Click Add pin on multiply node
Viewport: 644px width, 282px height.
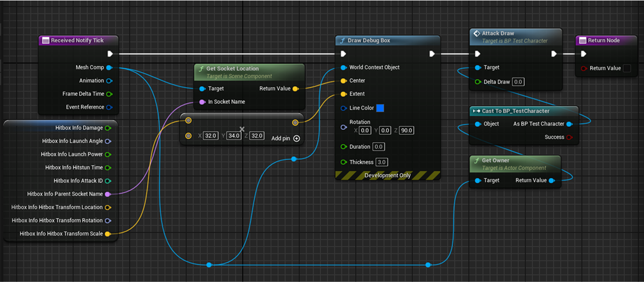(x=286, y=138)
